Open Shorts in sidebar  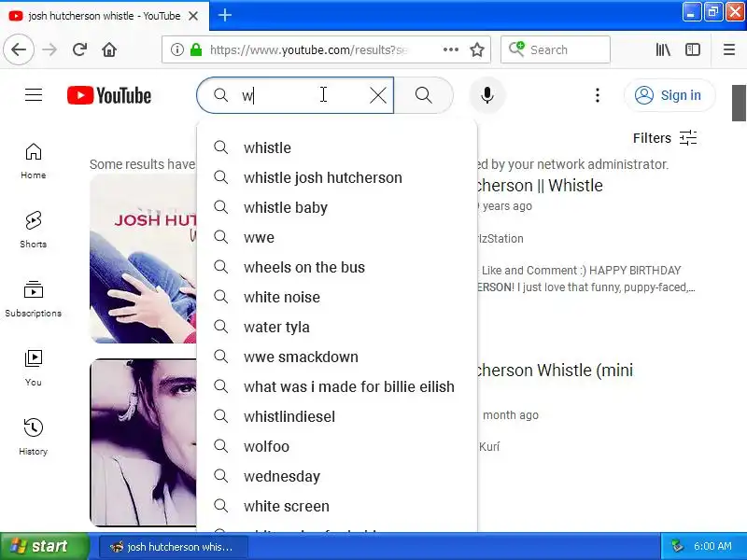34,230
